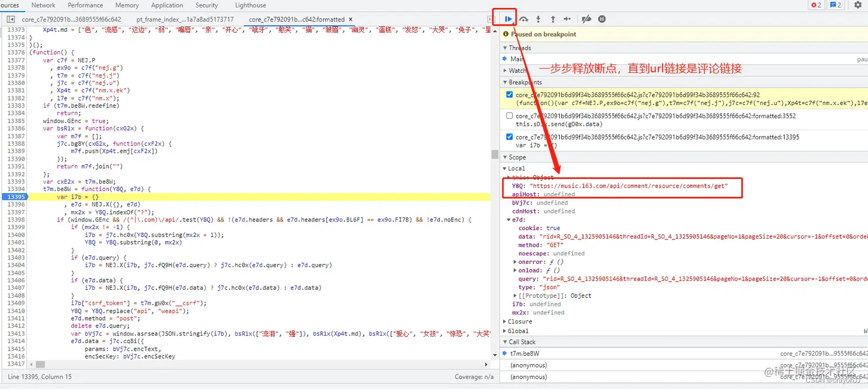Image resolution: width=868 pixels, height=389 pixels.
Task: Step into next function call
Action: click(x=538, y=19)
